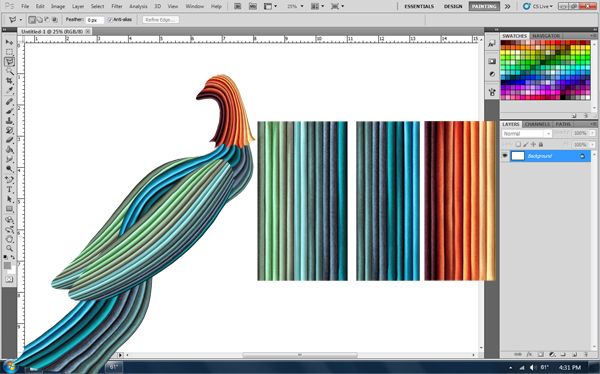Toggle Lock image pixels brush icon
This screenshot has height=374, width=600.
click(525, 144)
